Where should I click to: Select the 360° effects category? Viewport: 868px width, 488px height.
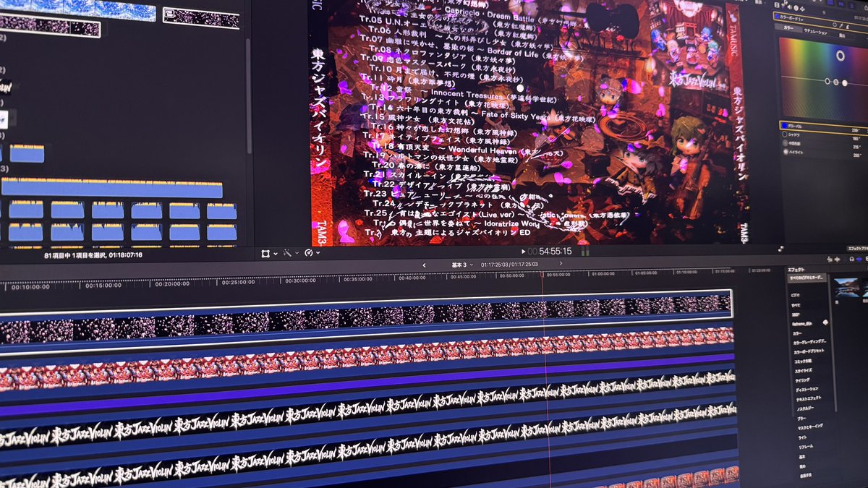pos(795,314)
